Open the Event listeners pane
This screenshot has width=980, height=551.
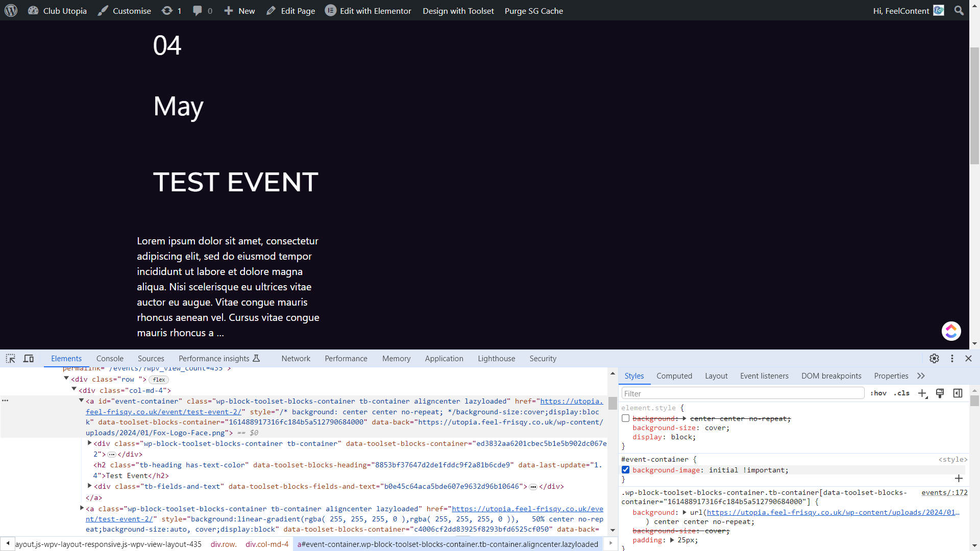764,376
